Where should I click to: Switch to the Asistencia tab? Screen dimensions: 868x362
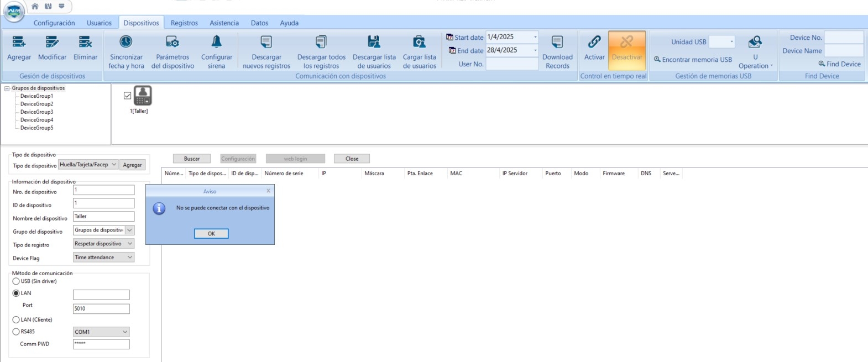224,23
